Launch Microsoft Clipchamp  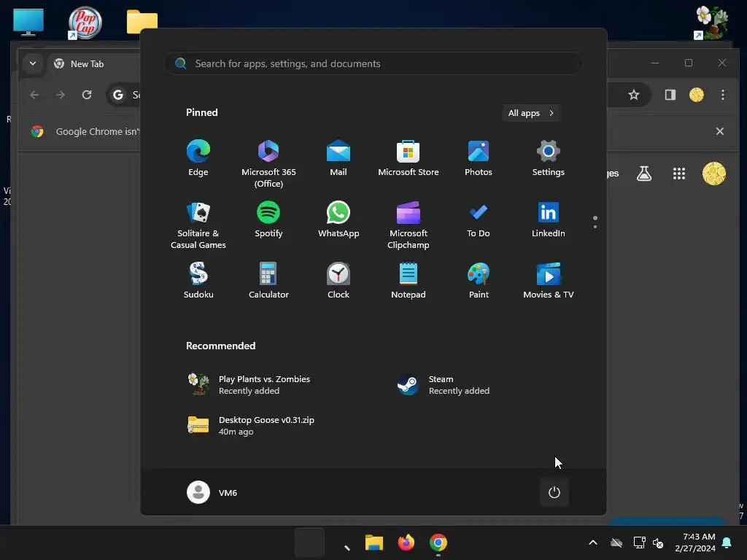409,225
